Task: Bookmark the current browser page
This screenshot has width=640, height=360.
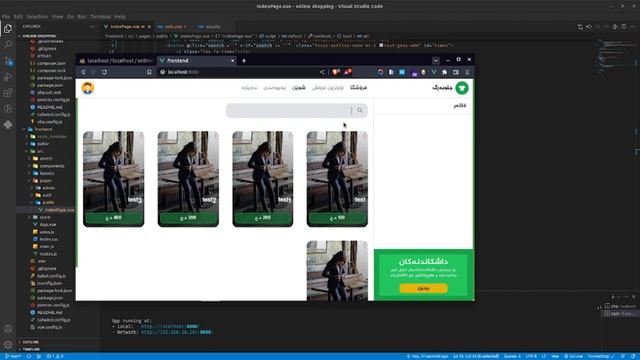Action: (149, 72)
